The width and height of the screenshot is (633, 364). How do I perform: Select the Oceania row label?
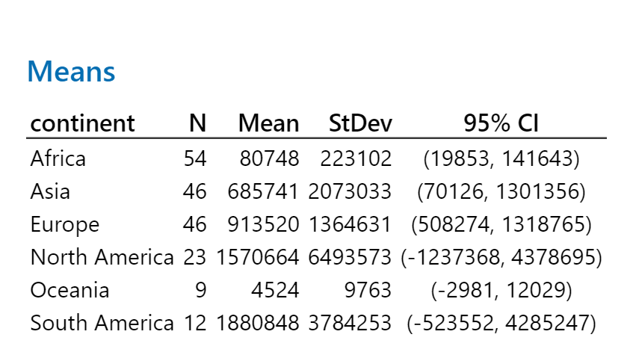click(x=70, y=290)
